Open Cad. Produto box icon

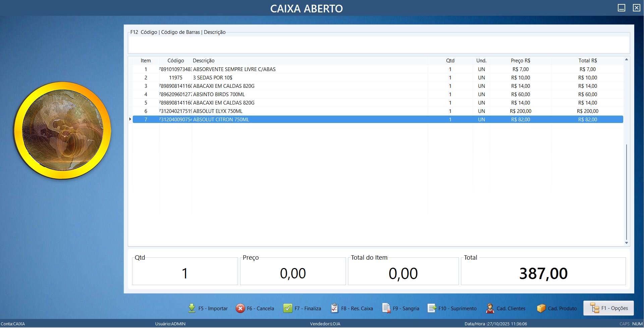point(541,308)
